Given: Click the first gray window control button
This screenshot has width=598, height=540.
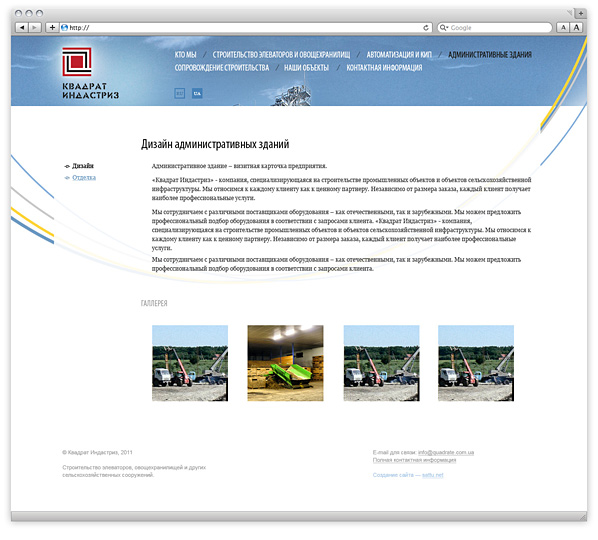Looking at the screenshot, I should coord(18,13).
